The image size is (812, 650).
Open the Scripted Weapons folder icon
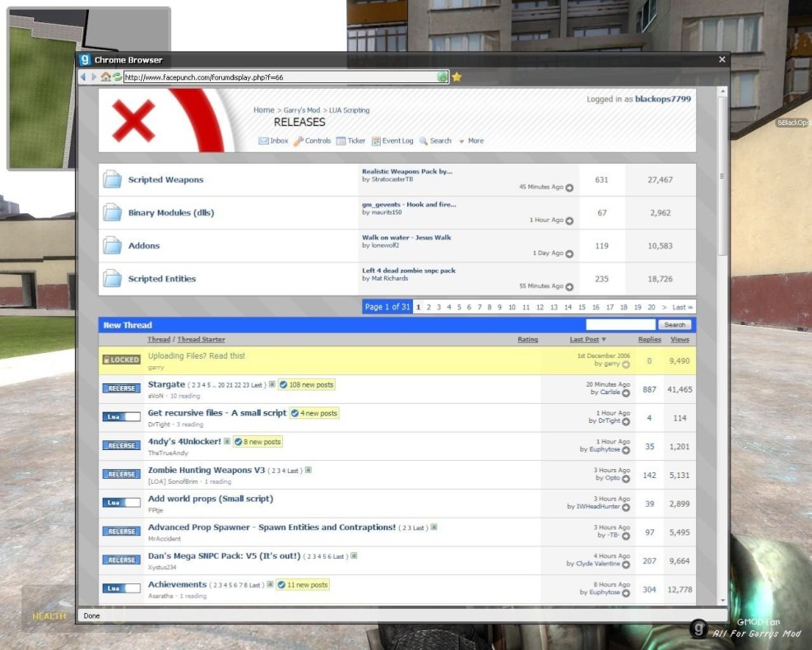[x=112, y=179]
